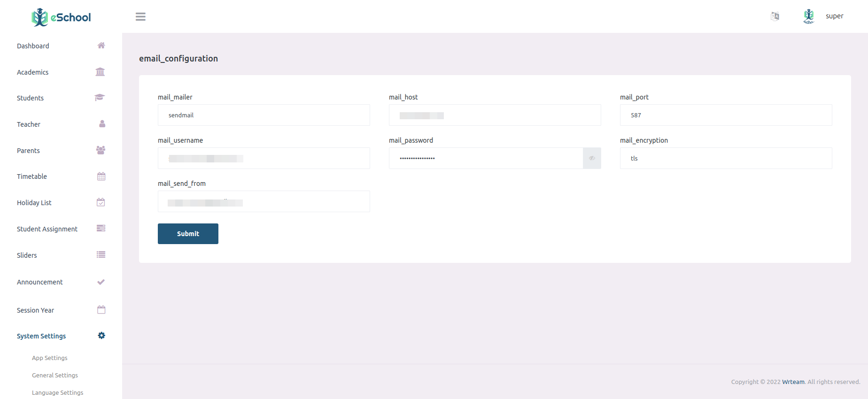
Task: Open the language translate icon
Action: point(775,16)
